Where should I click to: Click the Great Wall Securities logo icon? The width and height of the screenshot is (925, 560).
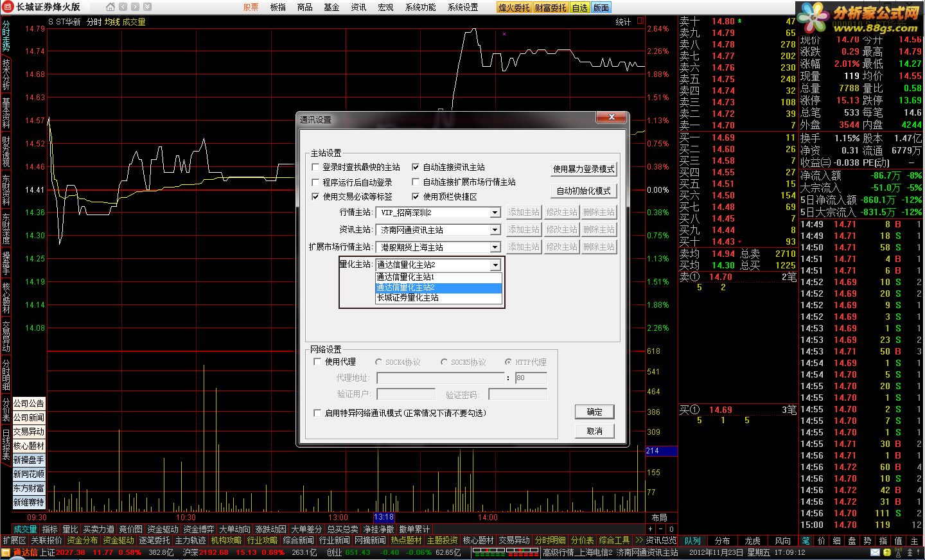[8, 7]
